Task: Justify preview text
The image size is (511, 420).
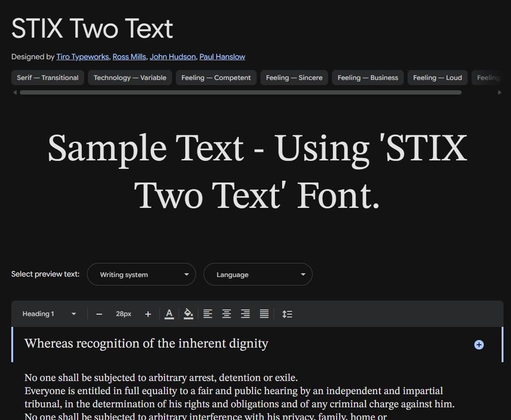Action: 264,314
